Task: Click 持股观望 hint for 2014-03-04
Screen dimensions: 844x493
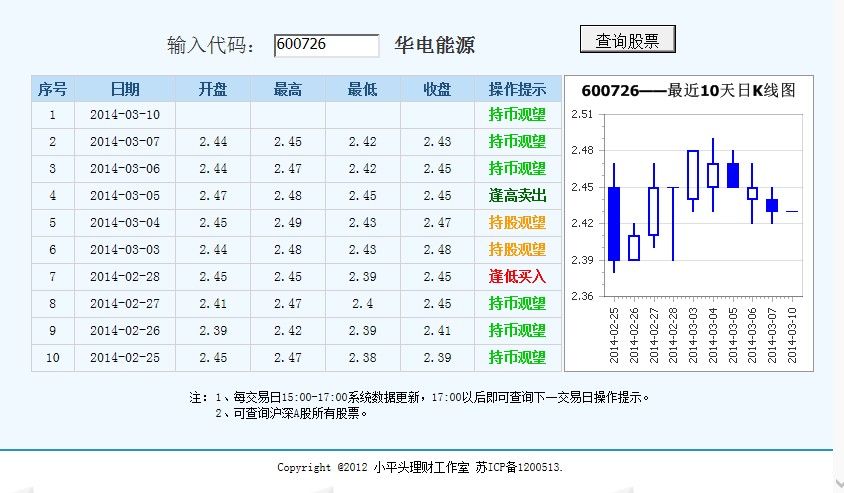Action: point(517,222)
